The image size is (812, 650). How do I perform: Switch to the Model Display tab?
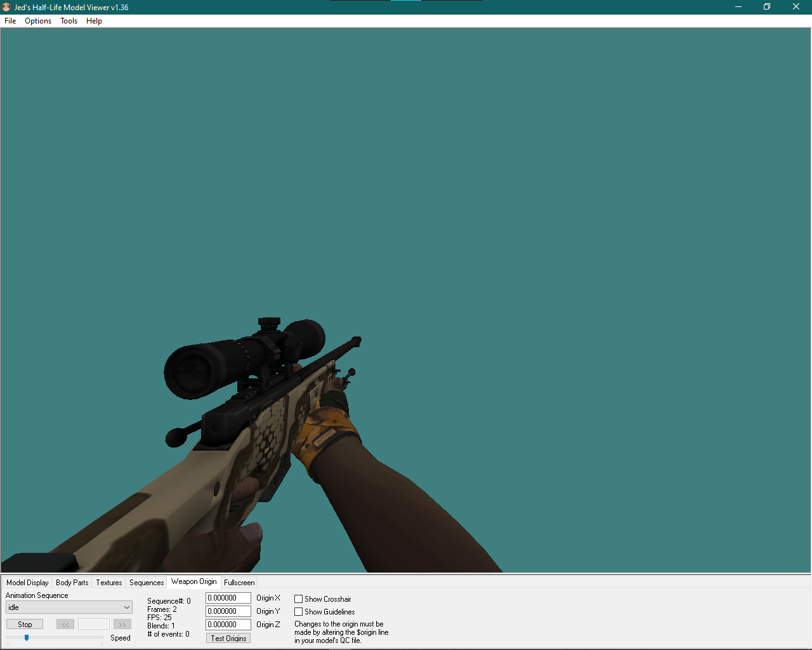point(27,583)
